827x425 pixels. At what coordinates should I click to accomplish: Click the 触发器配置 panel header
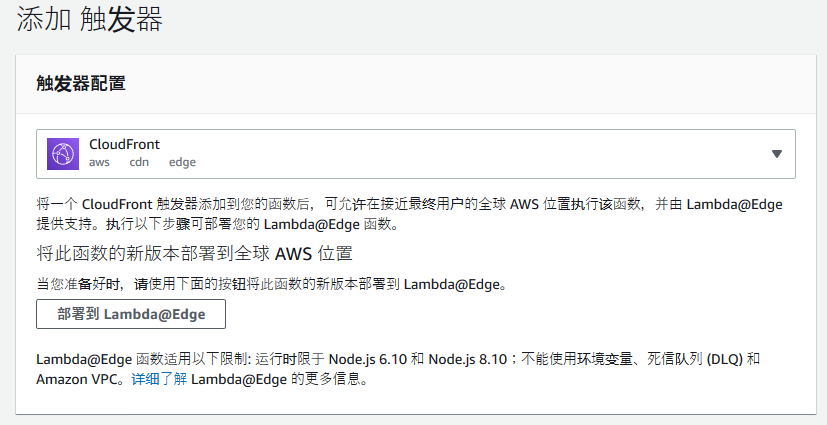point(81,83)
